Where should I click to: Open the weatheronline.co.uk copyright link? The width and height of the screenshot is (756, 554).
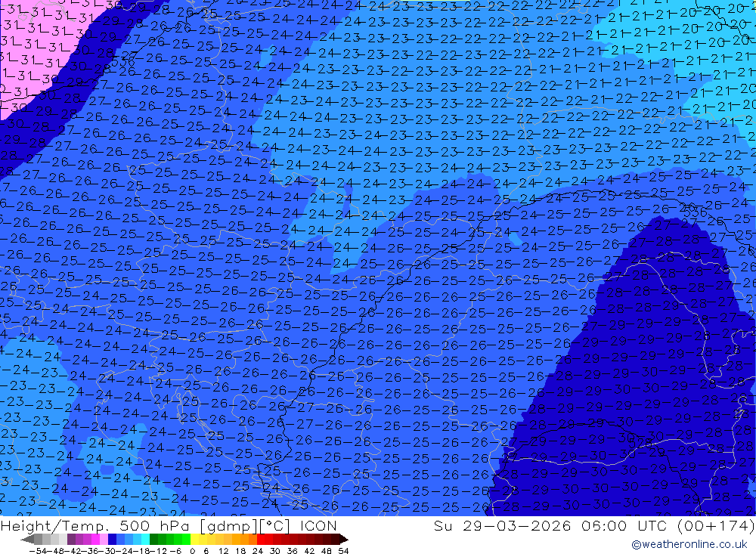689,544
